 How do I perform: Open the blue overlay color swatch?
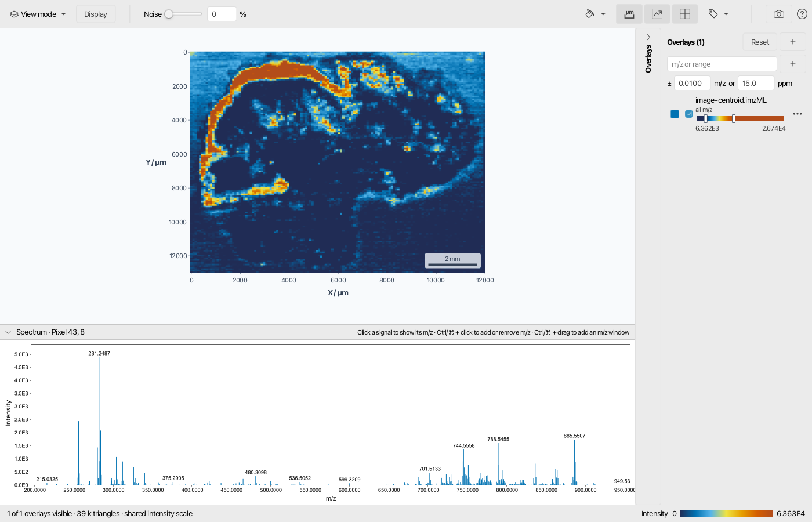(675, 114)
